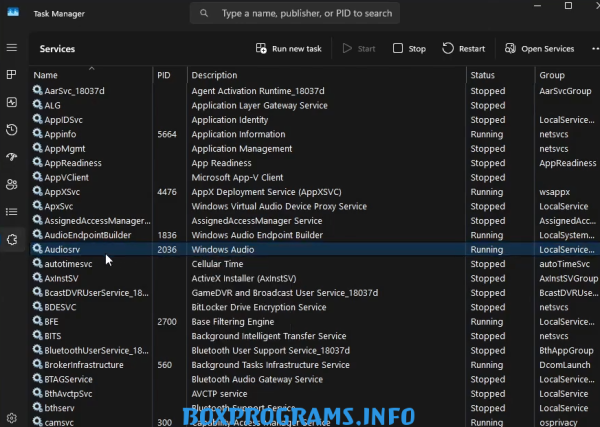The height and width of the screenshot is (427, 600).
Task: Click the Task Manager app icon
Action: pos(13,12)
